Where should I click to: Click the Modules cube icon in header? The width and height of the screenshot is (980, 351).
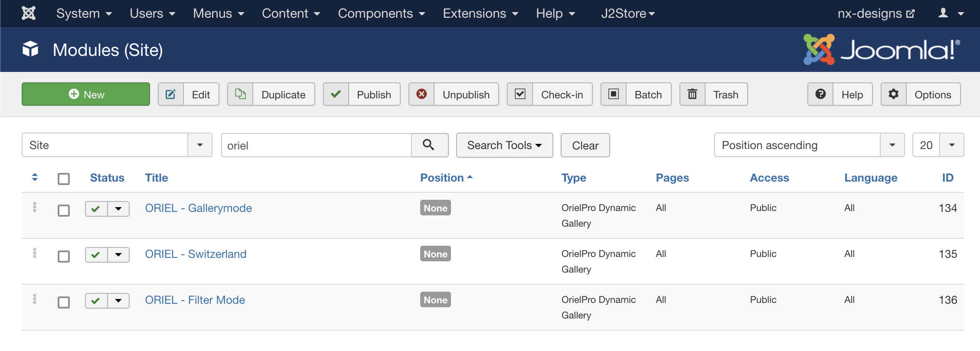pyautogui.click(x=30, y=49)
